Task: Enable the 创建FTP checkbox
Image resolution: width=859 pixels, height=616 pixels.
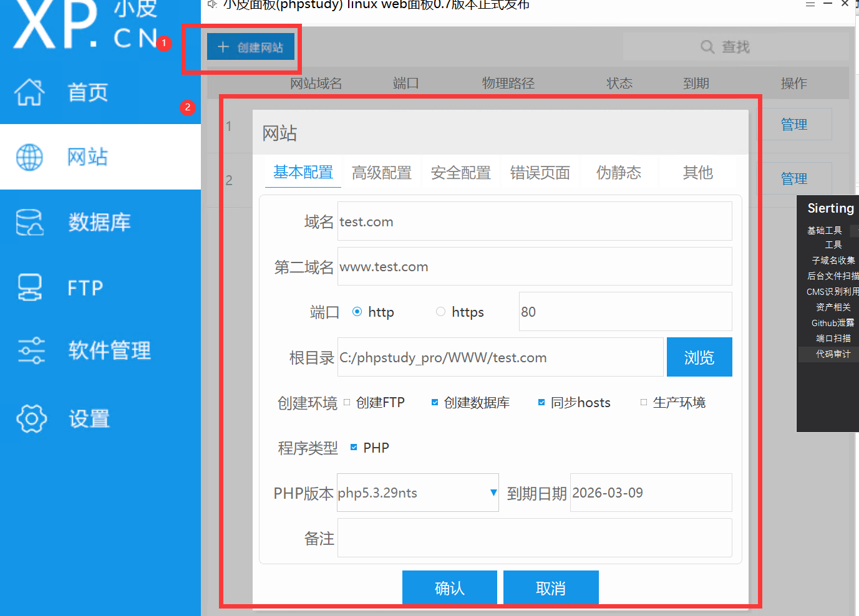Action: tap(347, 402)
